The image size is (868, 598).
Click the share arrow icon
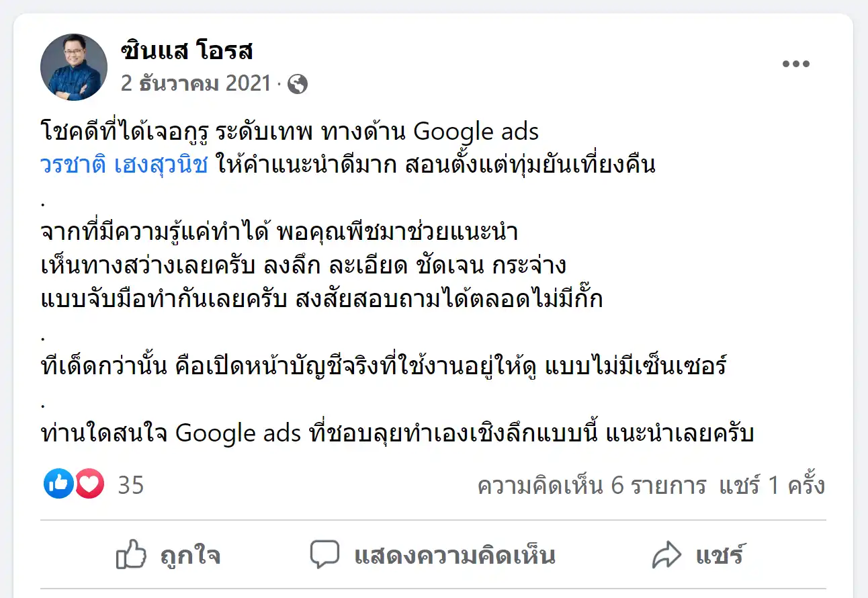667,556
